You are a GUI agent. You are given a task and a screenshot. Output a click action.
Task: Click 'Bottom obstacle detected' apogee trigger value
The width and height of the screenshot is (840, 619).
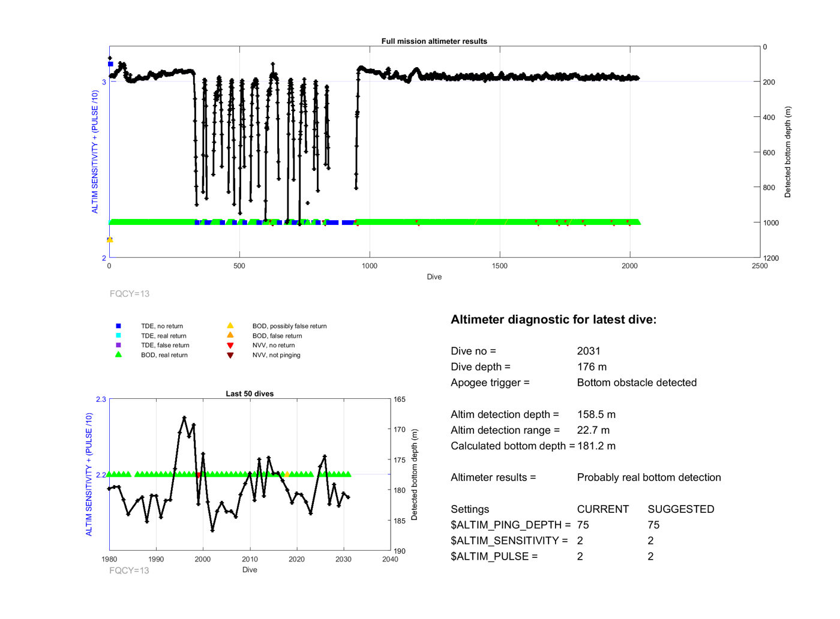click(x=637, y=383)
